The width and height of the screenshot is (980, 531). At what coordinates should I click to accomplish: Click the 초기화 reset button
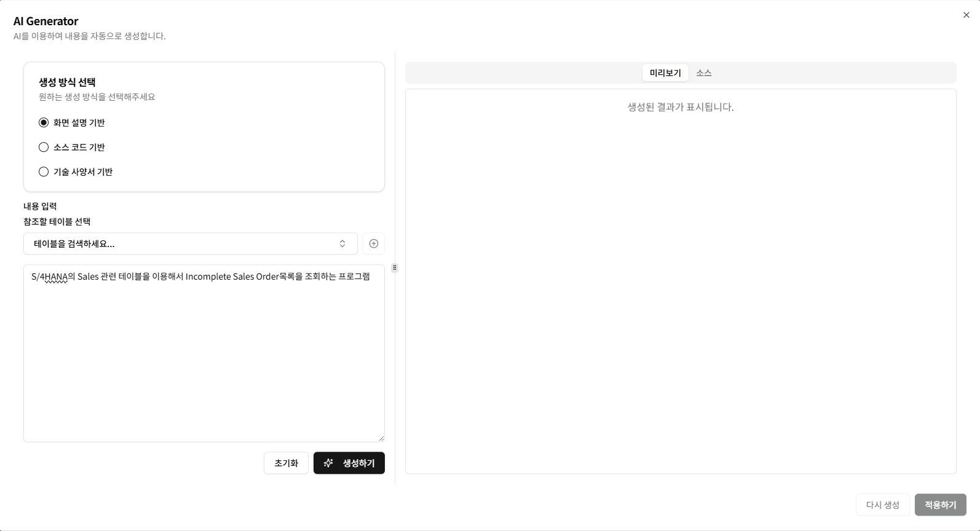point(285,463)
